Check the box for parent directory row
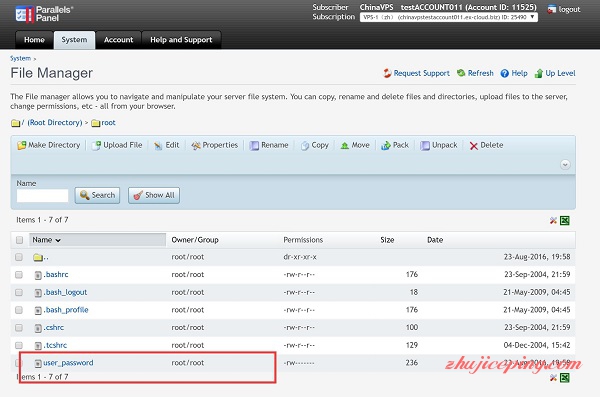 19,257
